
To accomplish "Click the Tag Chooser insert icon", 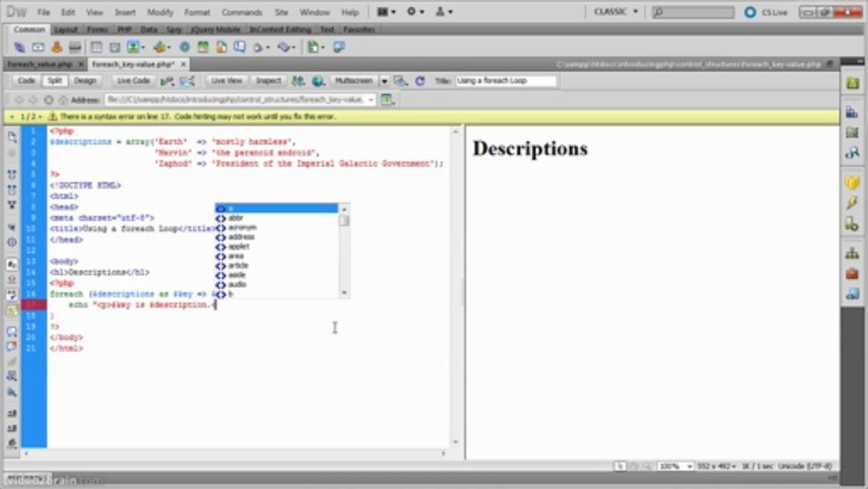I will pos(339,47).
